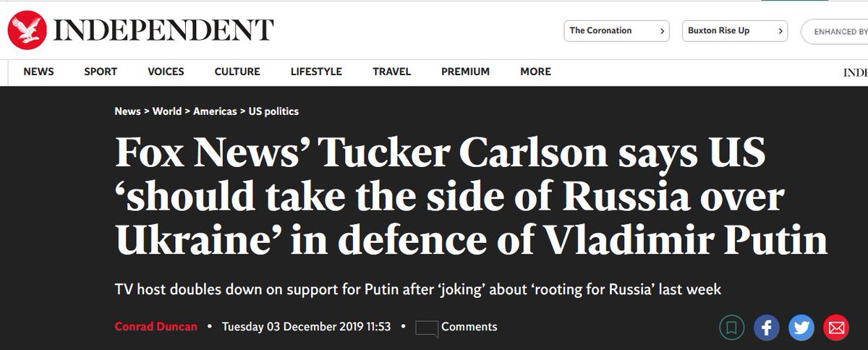The image size is (868, 350).
Task: Open the NEWS section
Action: (38, 72)
